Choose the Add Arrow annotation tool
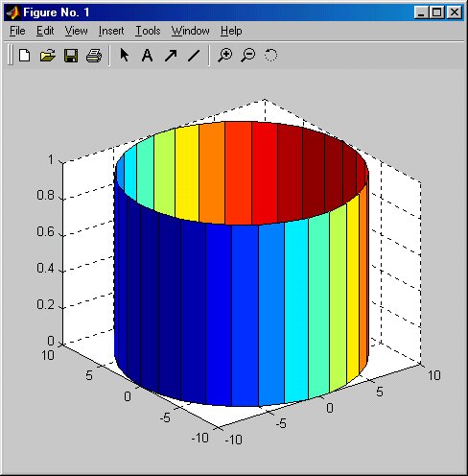The height and width of the screenshot is (476, 468). pos(171,56)
